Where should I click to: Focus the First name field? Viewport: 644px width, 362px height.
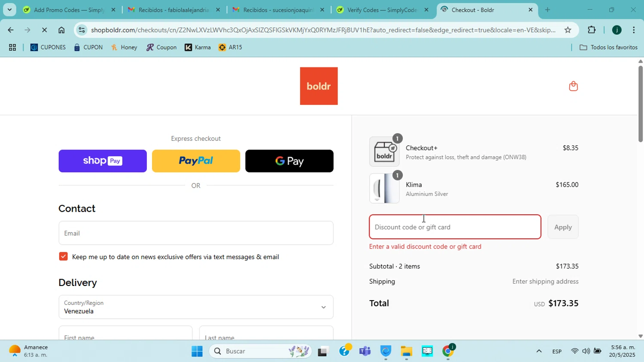click(x=125, y=333)
